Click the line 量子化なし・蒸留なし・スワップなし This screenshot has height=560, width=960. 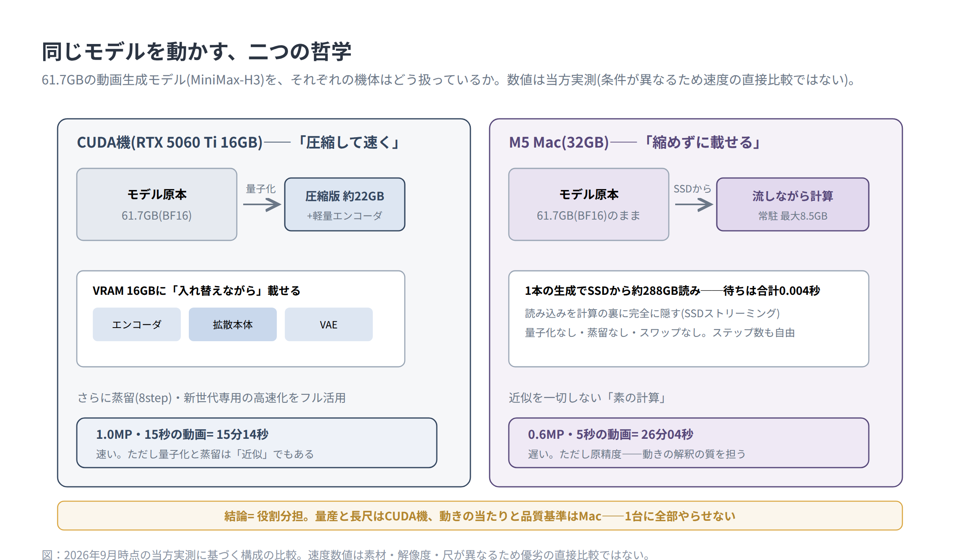tap(660, 332)
